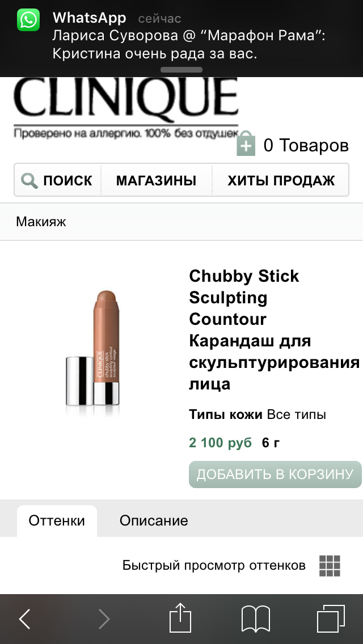View the 0 Товаров cart link
This screenshot has height=644, width=363.
pos(306,145)
